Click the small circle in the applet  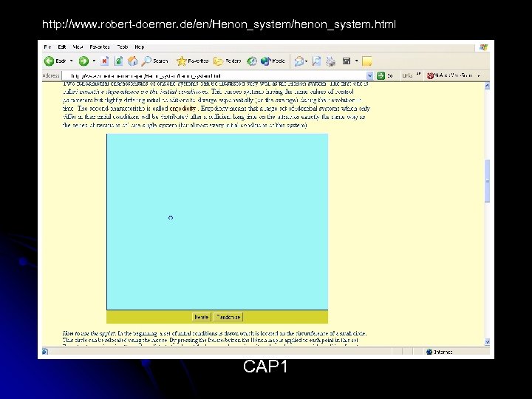171,217
